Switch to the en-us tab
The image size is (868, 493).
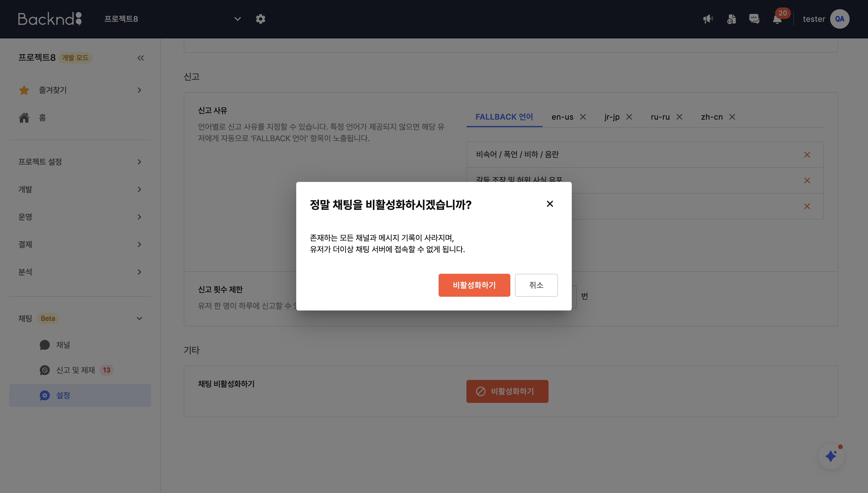click(562, 117)
